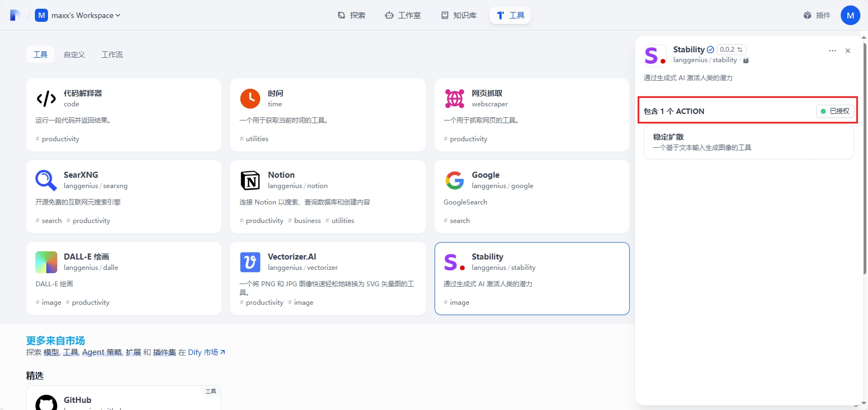Click the Notion logo icon

coord(250,180)
